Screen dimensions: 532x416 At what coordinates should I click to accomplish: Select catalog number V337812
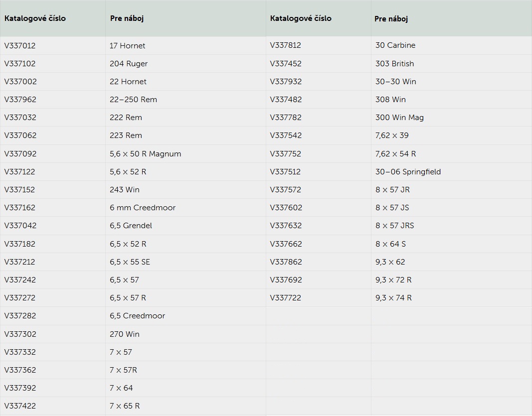(x=285, y=45)
